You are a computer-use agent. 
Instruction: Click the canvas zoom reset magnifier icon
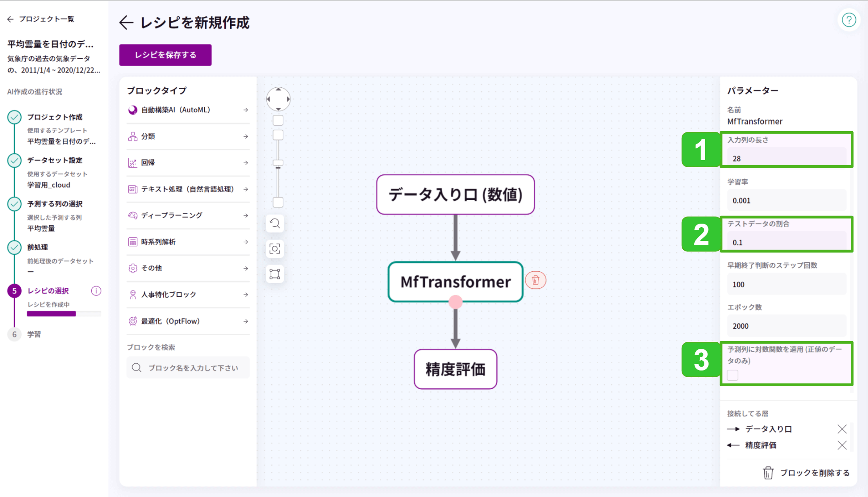275,224
